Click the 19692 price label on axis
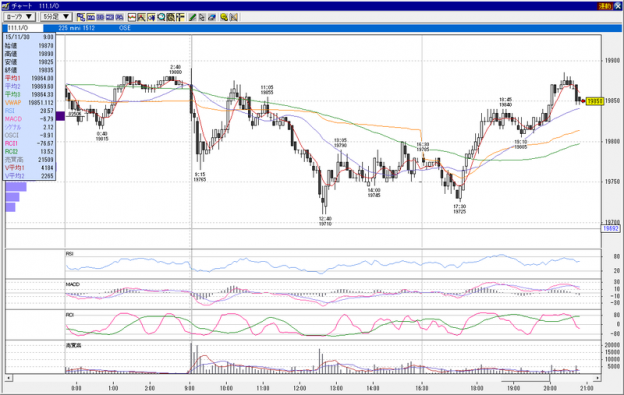 (611, 228)
